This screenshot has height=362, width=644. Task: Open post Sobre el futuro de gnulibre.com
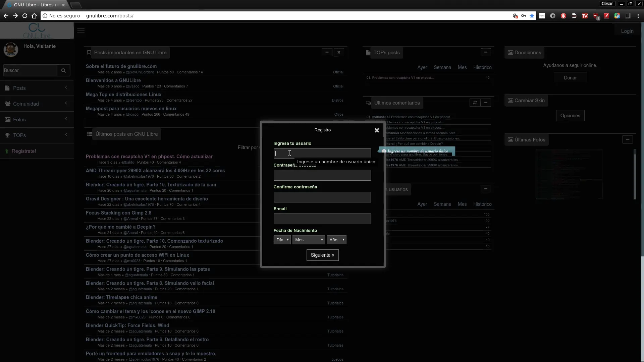pos(121,66)
